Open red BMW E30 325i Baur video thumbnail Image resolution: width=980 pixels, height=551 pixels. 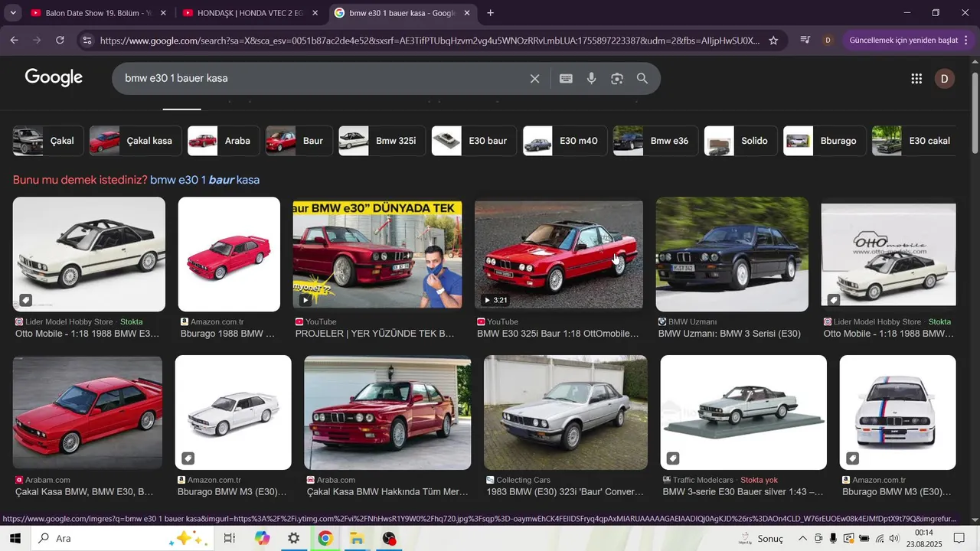(x=559, y=255)
